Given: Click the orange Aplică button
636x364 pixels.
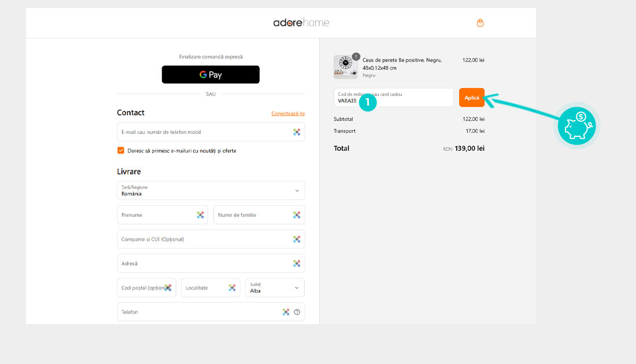Looking at the screenshot, I should (x=471, y=98).
